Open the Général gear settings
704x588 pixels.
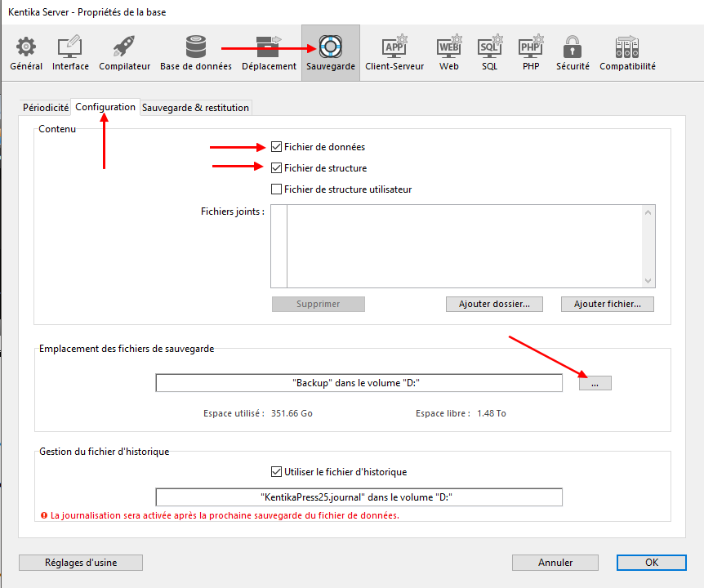tap(26, 53)
